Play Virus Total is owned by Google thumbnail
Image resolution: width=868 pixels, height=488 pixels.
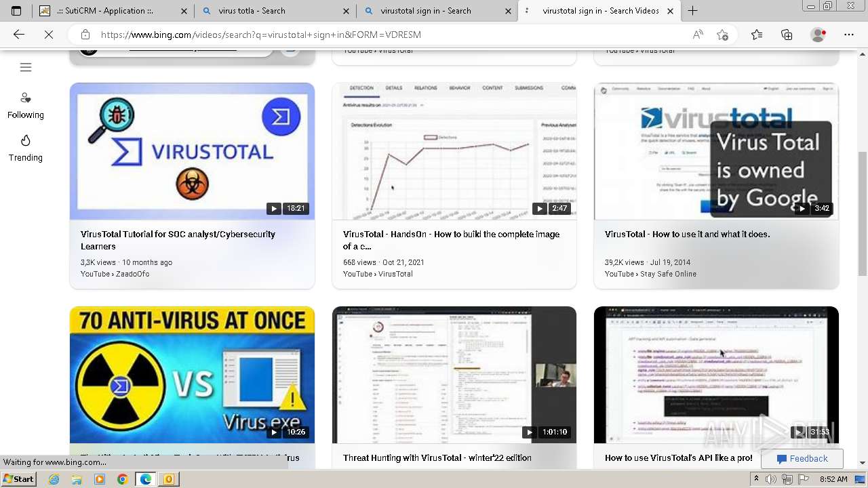(716, 151)
